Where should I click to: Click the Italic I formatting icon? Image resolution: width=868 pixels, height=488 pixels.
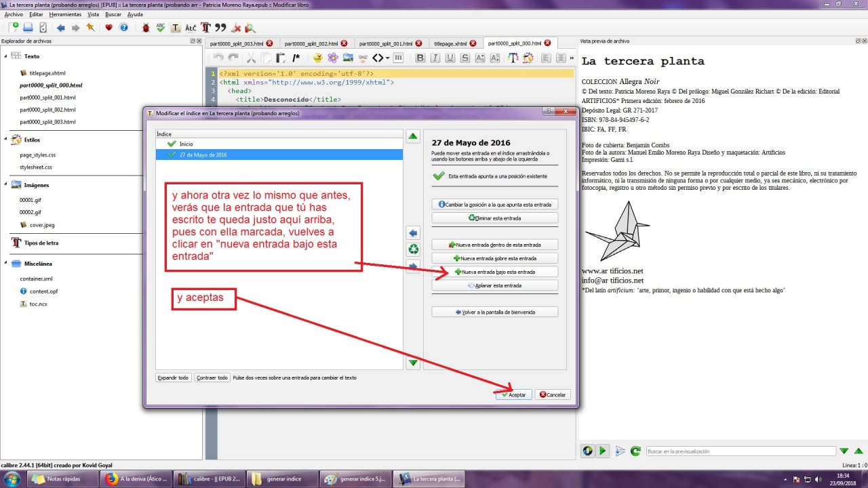coord(435,58)
